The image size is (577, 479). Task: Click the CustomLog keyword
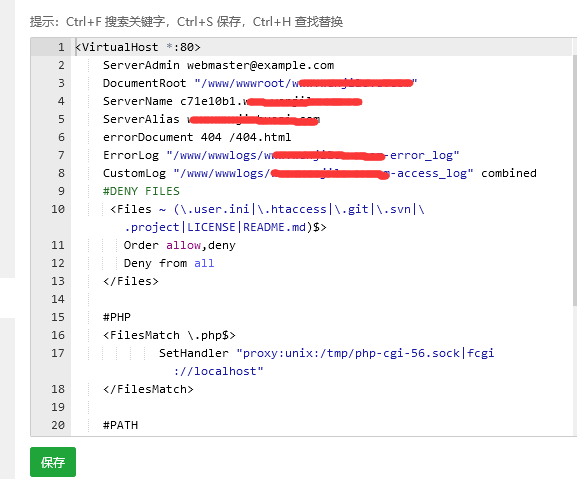click(134, 173)
